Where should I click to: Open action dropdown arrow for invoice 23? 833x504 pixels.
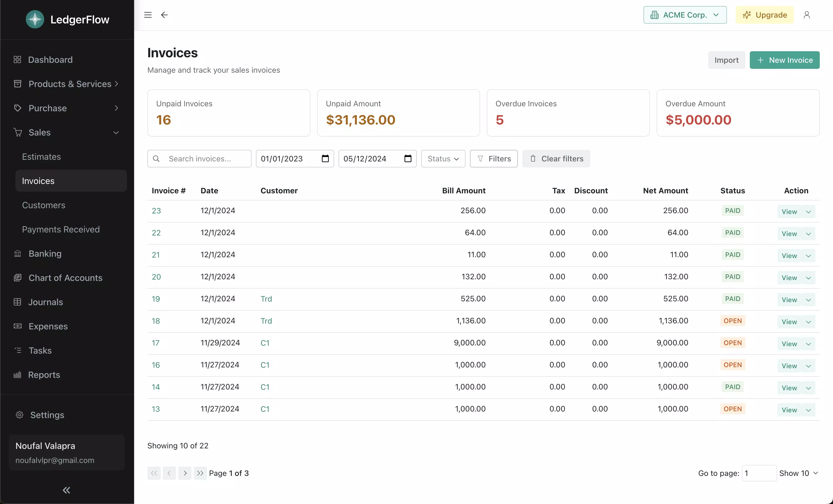pos(808,212)
